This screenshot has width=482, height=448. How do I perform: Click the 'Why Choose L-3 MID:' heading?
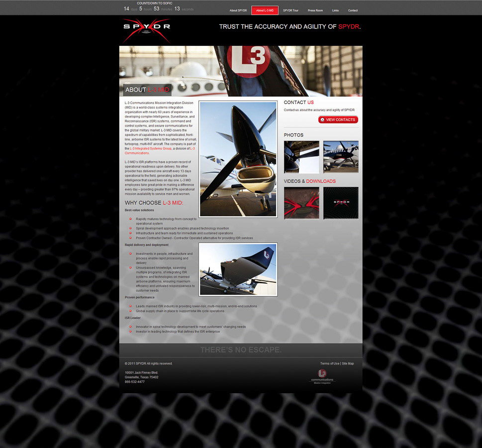[x=154, y=203]
